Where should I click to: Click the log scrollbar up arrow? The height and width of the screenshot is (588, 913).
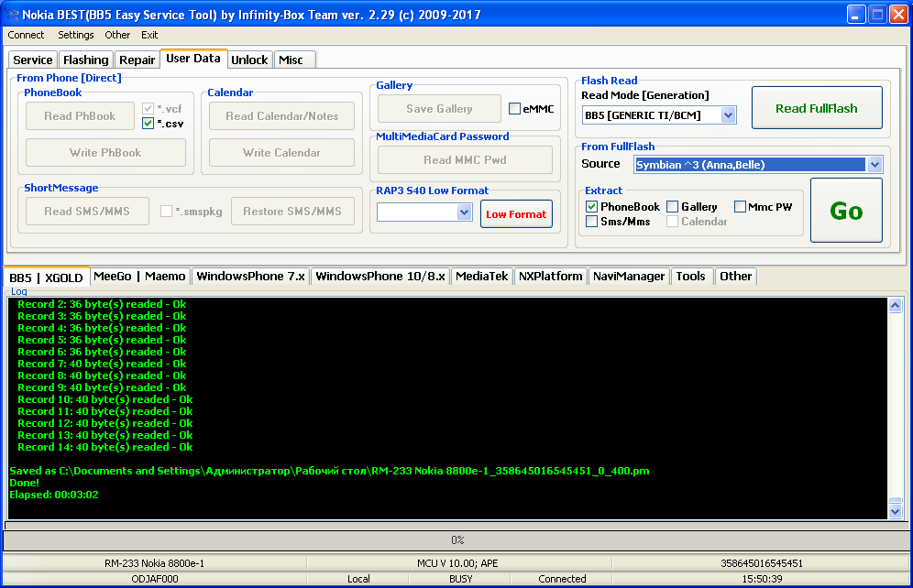pos(896,306)
